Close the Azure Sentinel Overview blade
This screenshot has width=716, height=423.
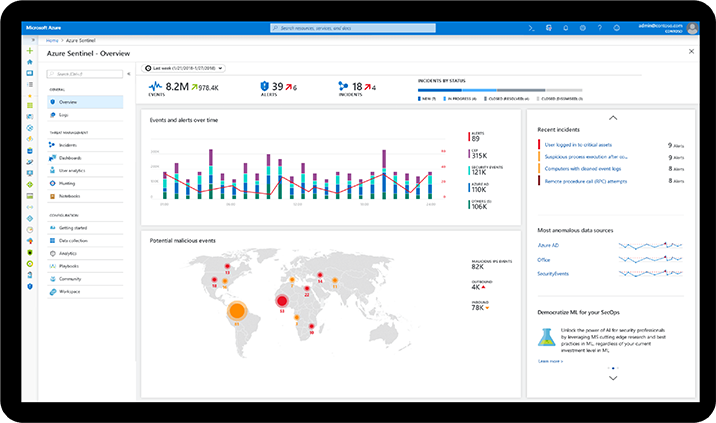pyautogui.click(x=691, y=51)
